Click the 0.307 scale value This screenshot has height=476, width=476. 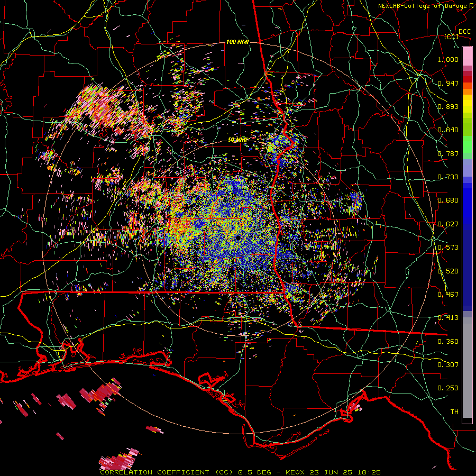448,364
